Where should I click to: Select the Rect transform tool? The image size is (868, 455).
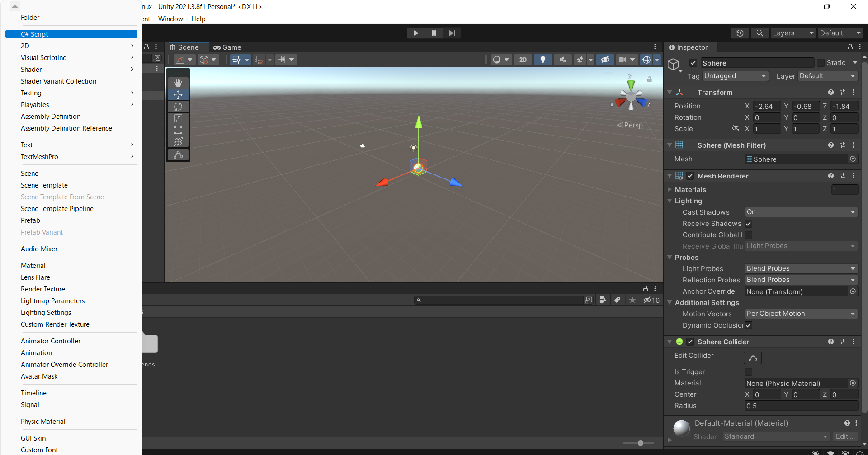point(178,130)
